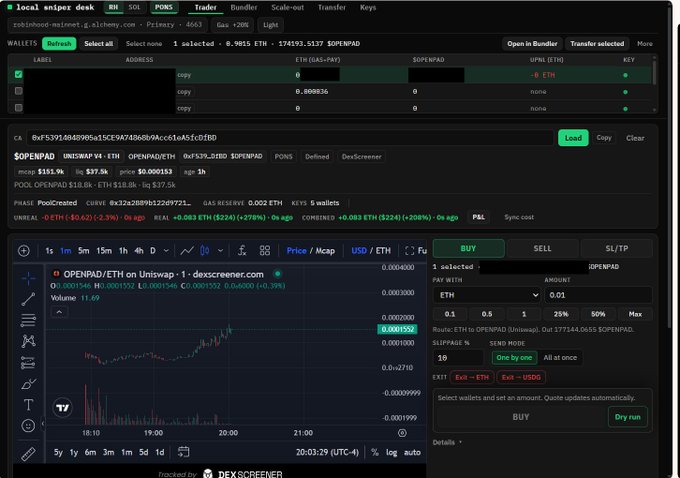Open the Transfer tab
This screenshot has height=478, width=680.
(x=332, y=7)
